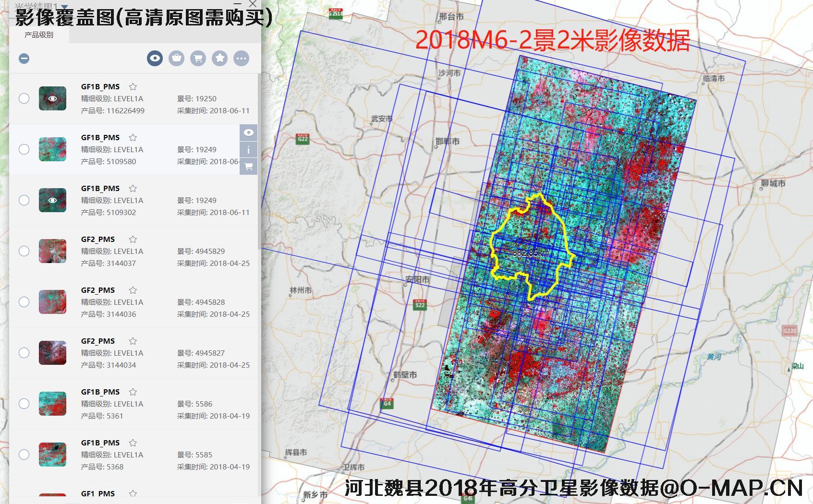813x504 pixels.
Task: Click the collapse minus icon above the results list
Action: click(24, 59)
